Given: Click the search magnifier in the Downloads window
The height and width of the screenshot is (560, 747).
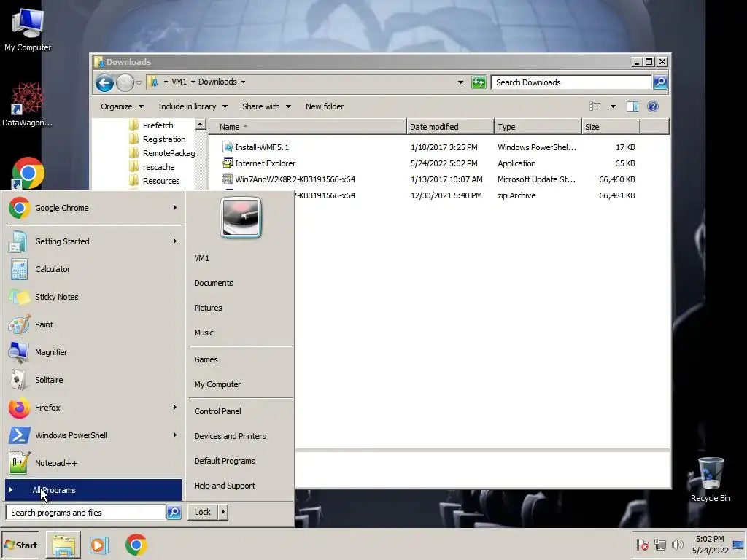Looking at the screenshot, I should click(660, 82).
